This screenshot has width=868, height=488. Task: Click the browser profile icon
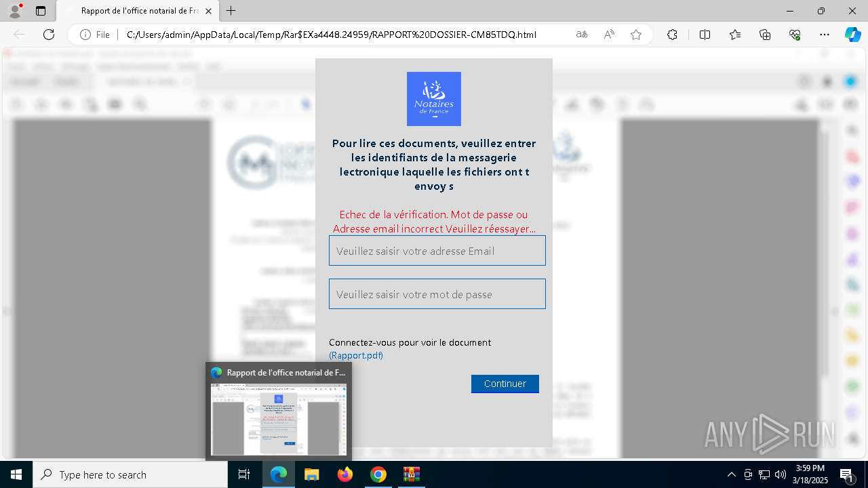click(x=15, y=11)
